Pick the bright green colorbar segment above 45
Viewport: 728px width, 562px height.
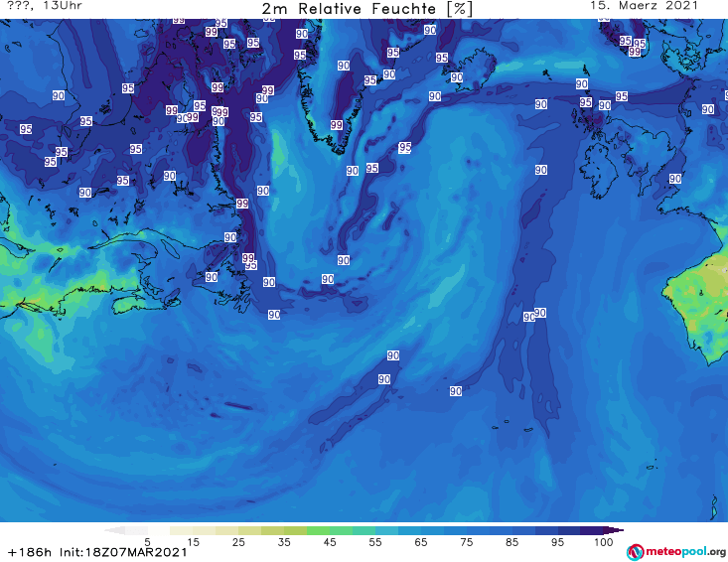pyautogui.click(x=318, y=530)
